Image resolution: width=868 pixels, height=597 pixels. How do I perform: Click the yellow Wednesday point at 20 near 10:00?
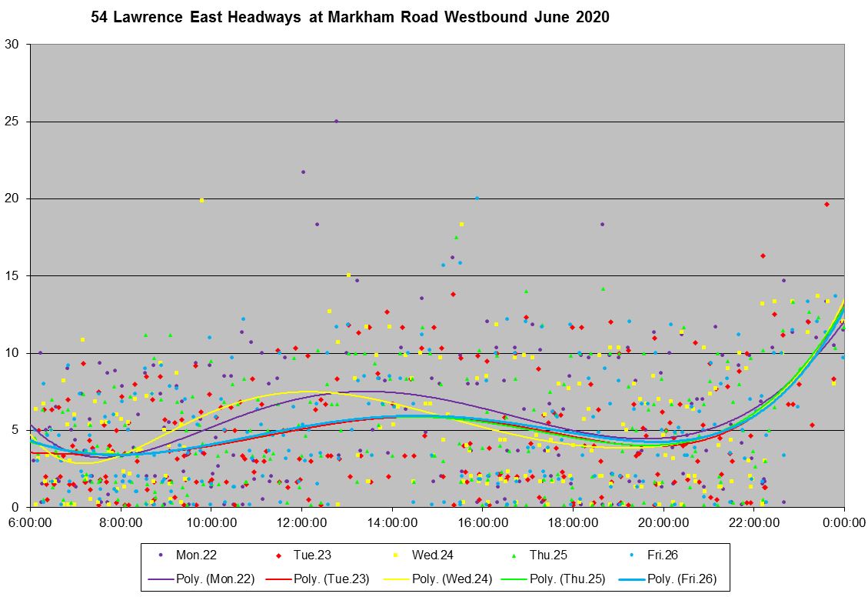(201, 200)
